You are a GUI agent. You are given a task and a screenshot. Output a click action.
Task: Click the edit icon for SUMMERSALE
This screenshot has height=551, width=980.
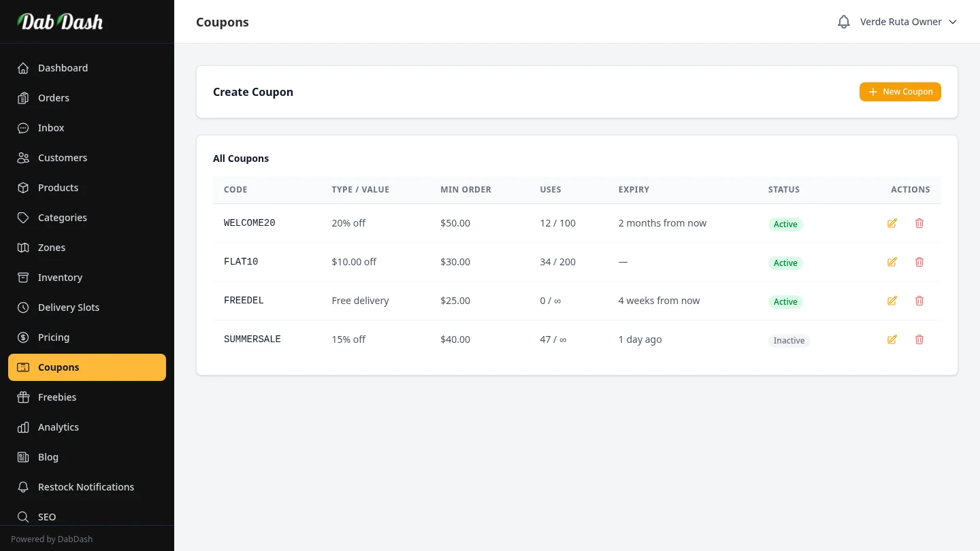[892, 339]
